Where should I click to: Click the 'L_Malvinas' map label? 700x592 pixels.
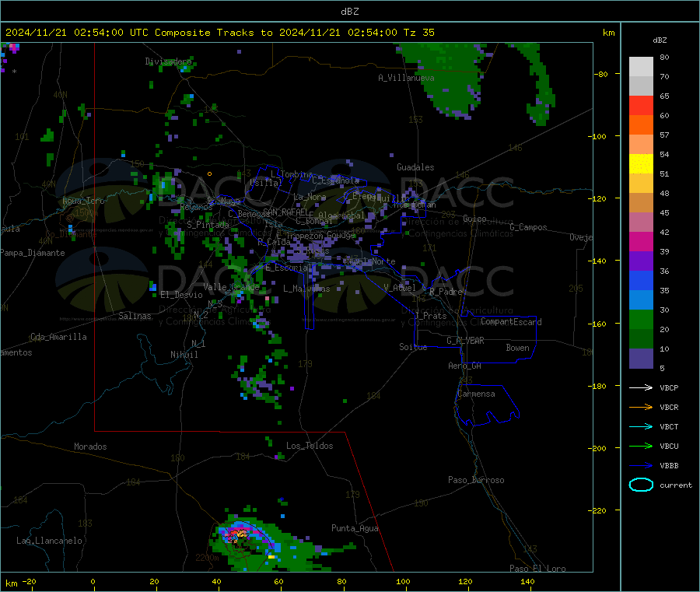coord(306,289)
